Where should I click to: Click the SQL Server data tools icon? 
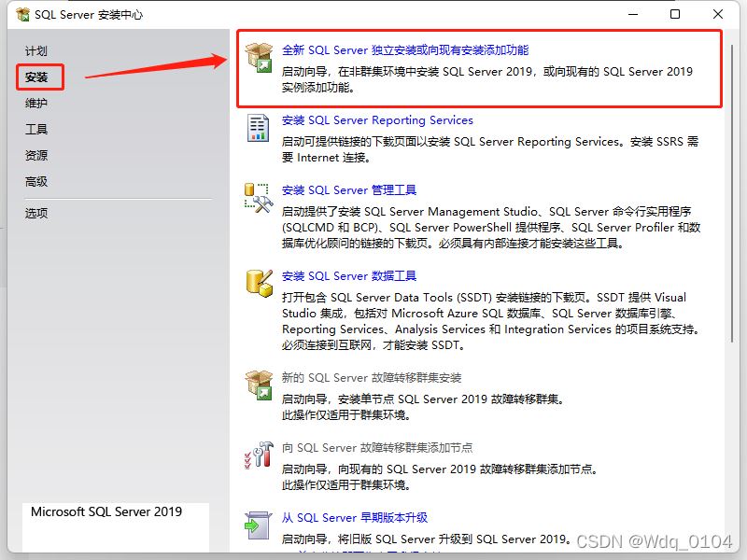pyautogui.click(x=258, y=284)
